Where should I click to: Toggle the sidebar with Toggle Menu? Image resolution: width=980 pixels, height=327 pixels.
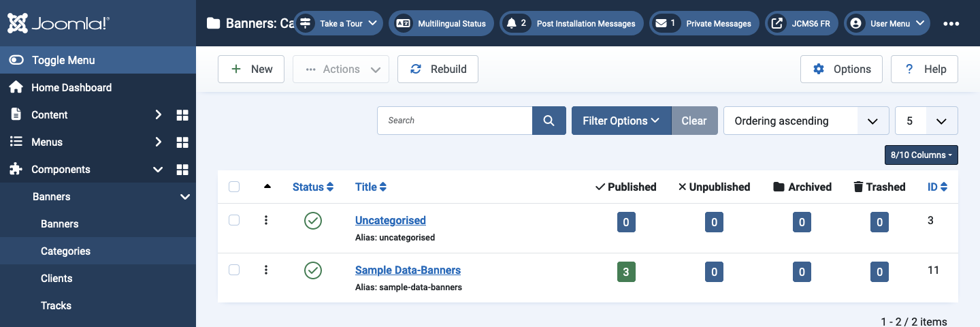point(98,60)
